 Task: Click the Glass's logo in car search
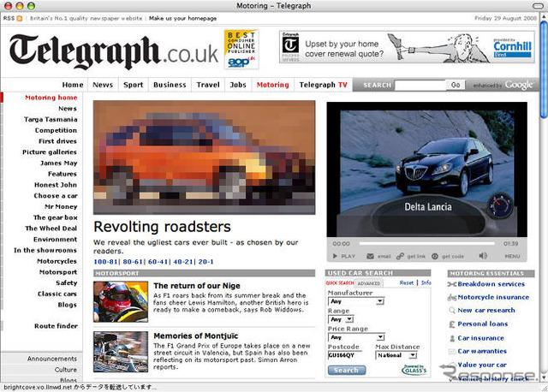[414, 370]
